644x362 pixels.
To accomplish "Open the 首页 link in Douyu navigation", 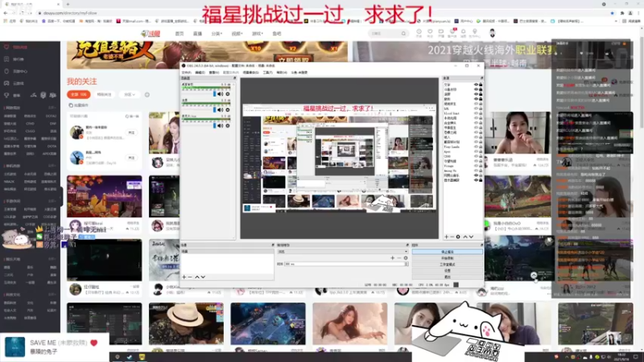I will (x=180, y=34).
